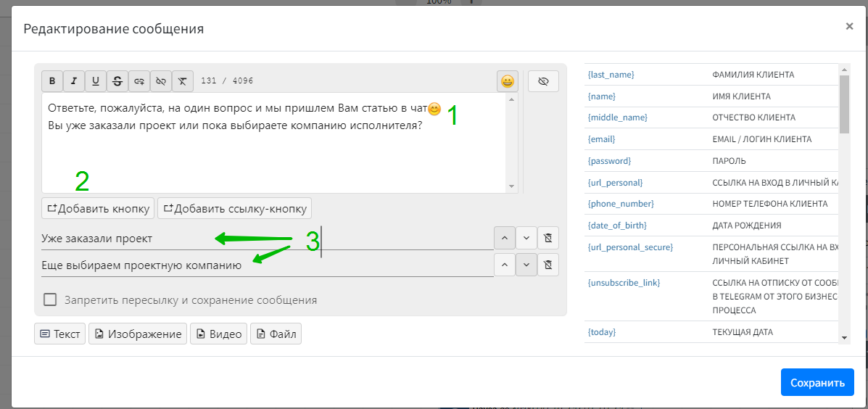Toggle bold formatting in the editor toolbar

coord(52,81)
